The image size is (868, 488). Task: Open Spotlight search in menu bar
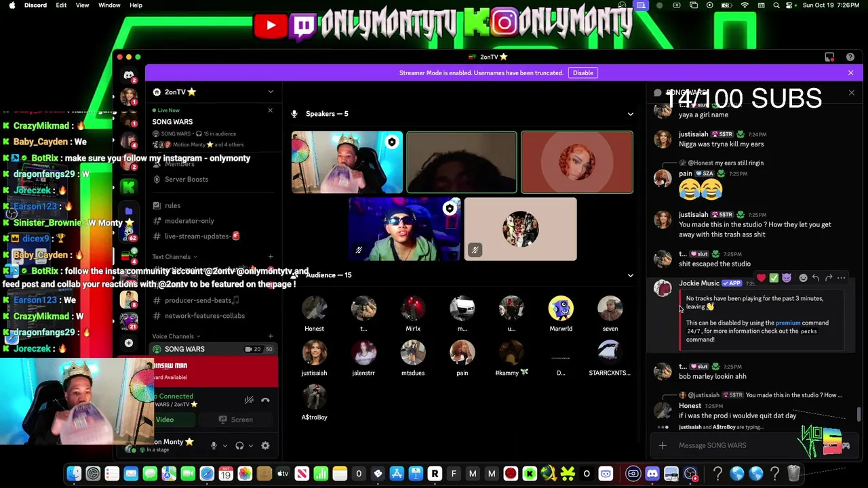pyautogui.click(x=776, y=5)
